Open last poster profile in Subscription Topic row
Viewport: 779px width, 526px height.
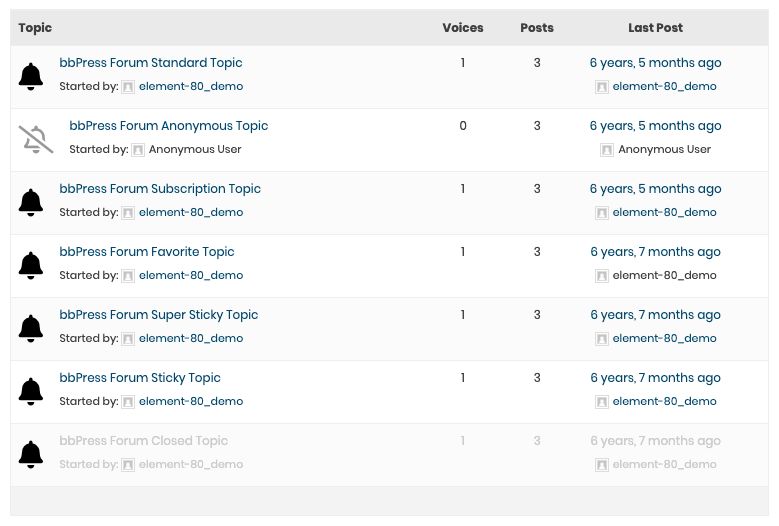(664, 213)
